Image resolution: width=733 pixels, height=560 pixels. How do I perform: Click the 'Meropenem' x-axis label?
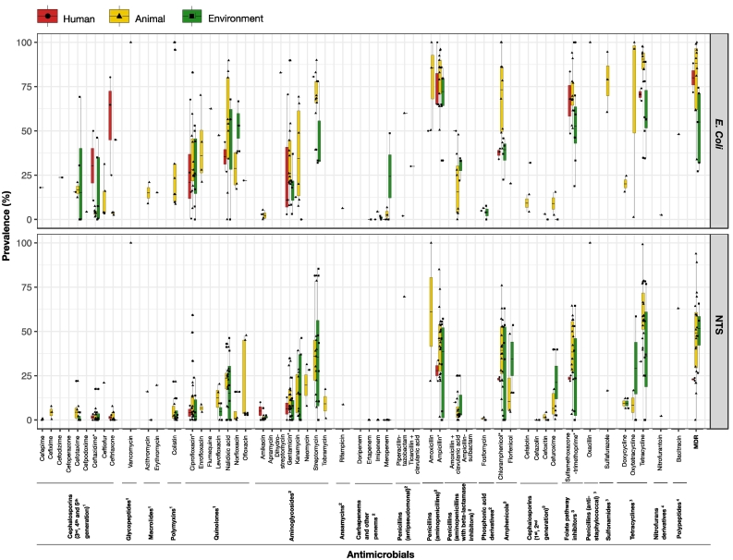tap(386, 451)
